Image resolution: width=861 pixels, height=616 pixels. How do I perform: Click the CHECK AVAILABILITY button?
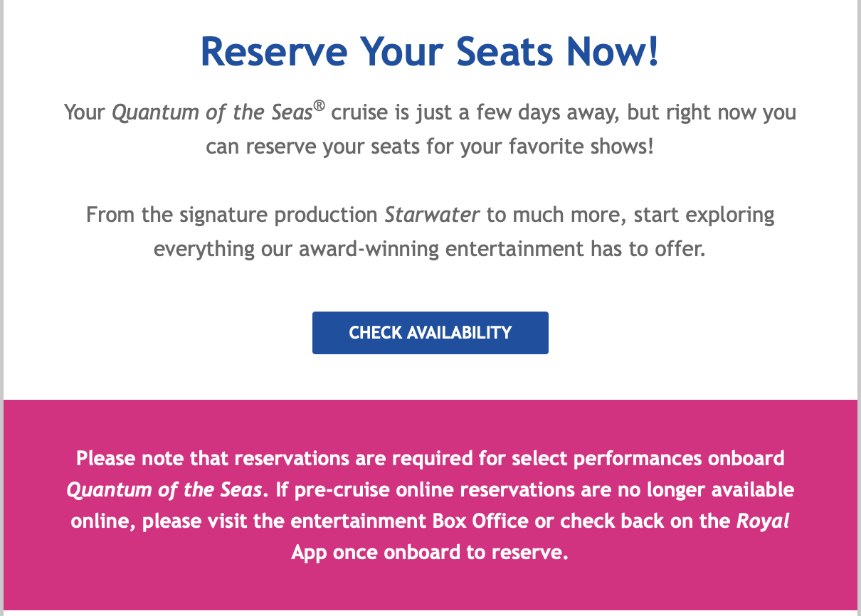pyautogui.click(x=430, y=332)
